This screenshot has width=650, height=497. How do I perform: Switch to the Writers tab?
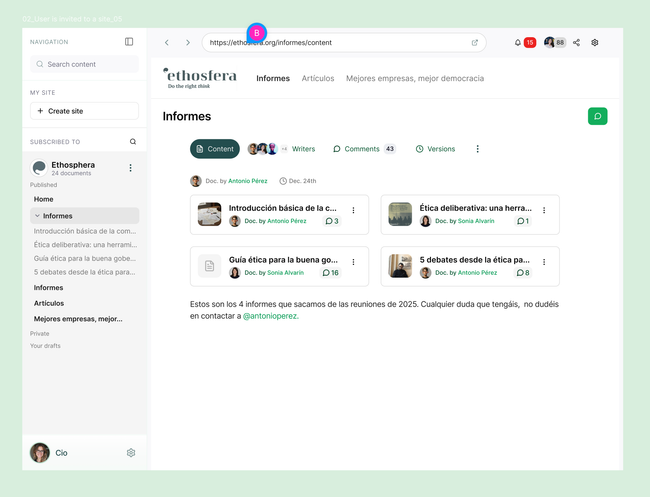(302, 149)
